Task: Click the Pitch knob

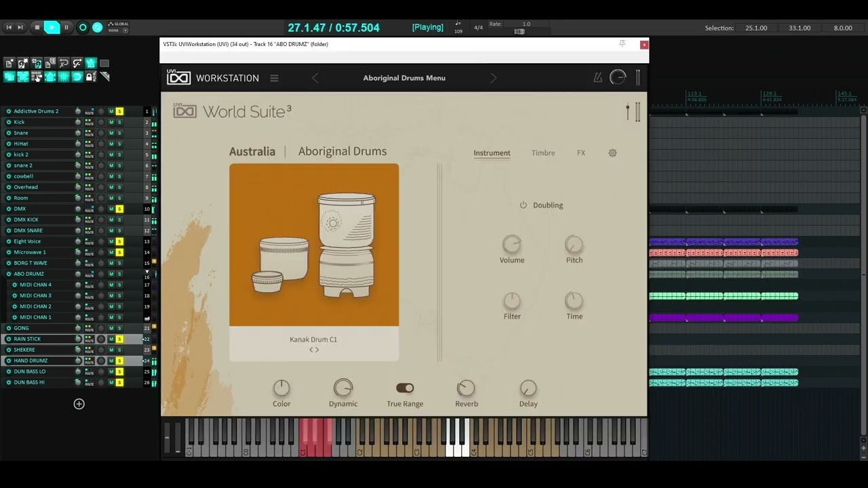Action: pos(574,245)
